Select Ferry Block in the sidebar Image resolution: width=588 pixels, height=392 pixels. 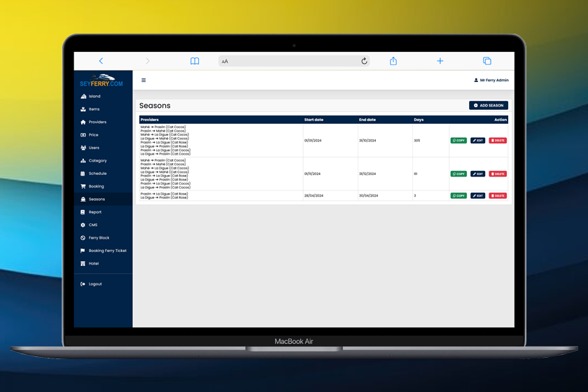pyautogui.click(x=99, y=238)
